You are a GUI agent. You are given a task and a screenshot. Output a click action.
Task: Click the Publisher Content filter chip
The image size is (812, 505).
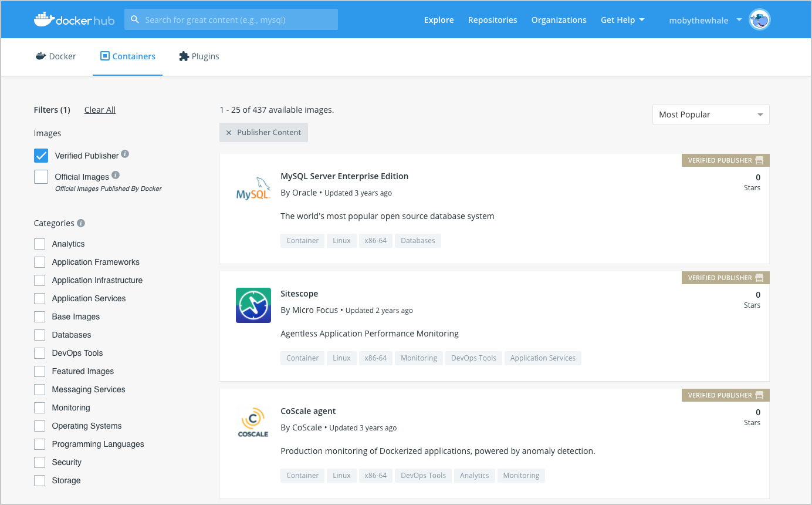pos(263,133)
